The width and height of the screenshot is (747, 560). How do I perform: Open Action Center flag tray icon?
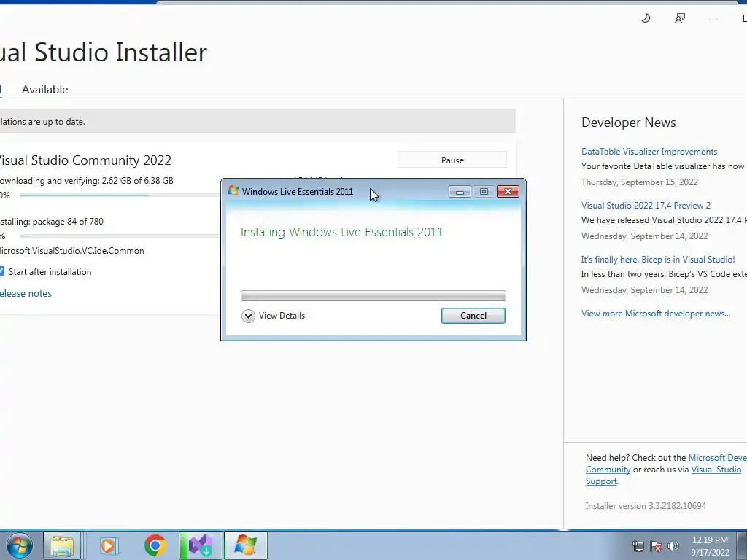pos(656,546)
